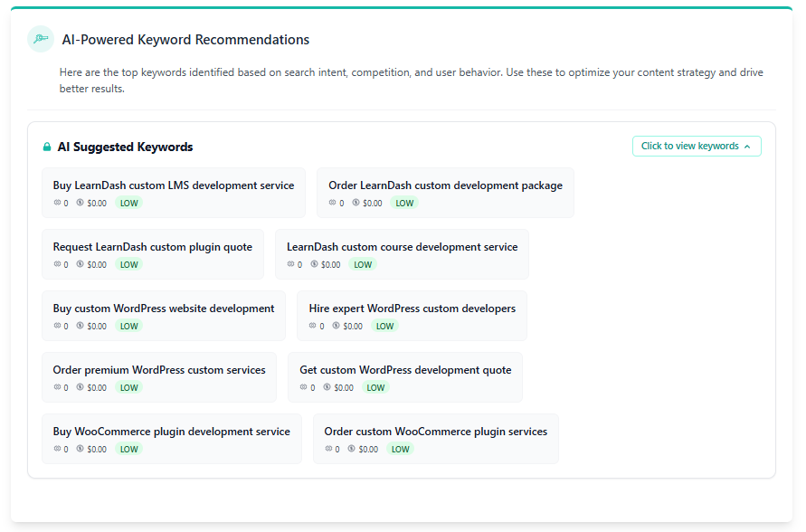This screenshot has height=532, width=806.
Task: Click search volume icon under LearnDash custom course development
Action: 291,264
